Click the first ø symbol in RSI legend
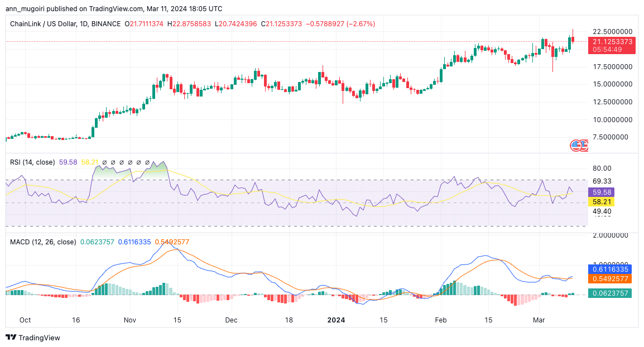This screenshot has height=347, width=644. (x=104, y=162)
